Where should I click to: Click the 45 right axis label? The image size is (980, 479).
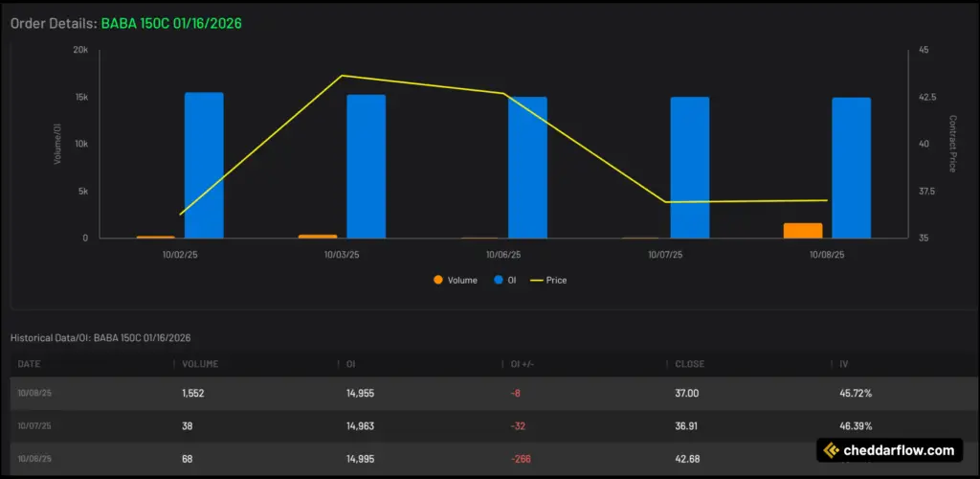(924, 50)
